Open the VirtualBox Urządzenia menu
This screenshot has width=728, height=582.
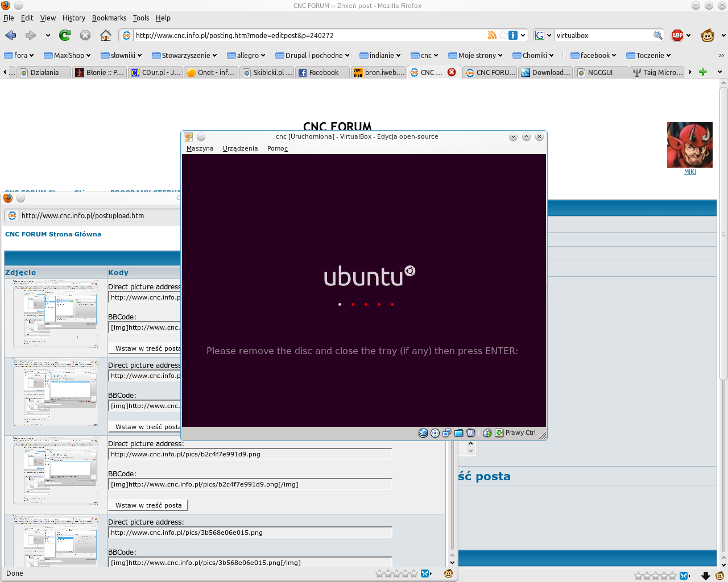click(x=240, y=148)
